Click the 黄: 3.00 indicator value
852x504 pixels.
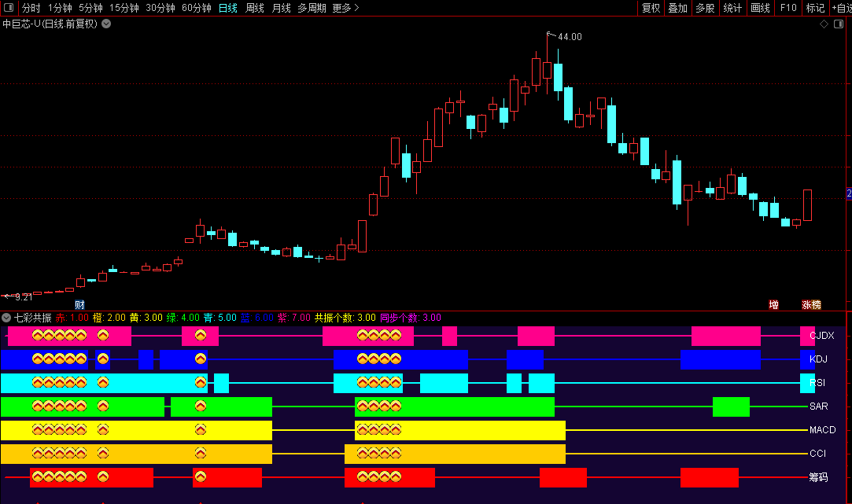coord(146,318)
